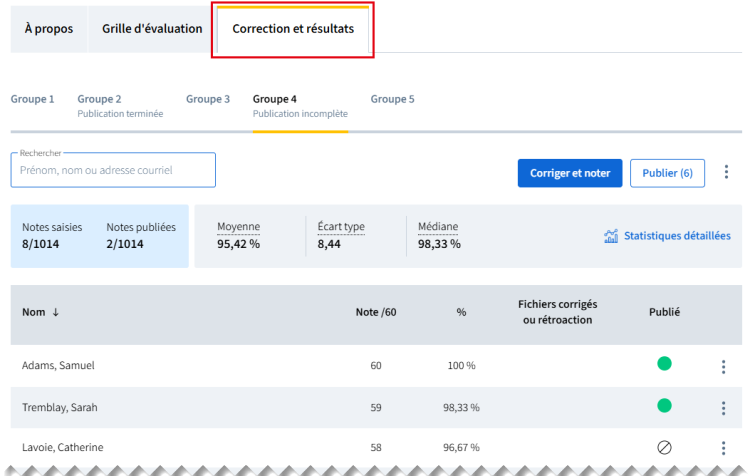
Task: Open the Grille d'évaluation tab
Action: pyautogui.click(x=152, y=29)
